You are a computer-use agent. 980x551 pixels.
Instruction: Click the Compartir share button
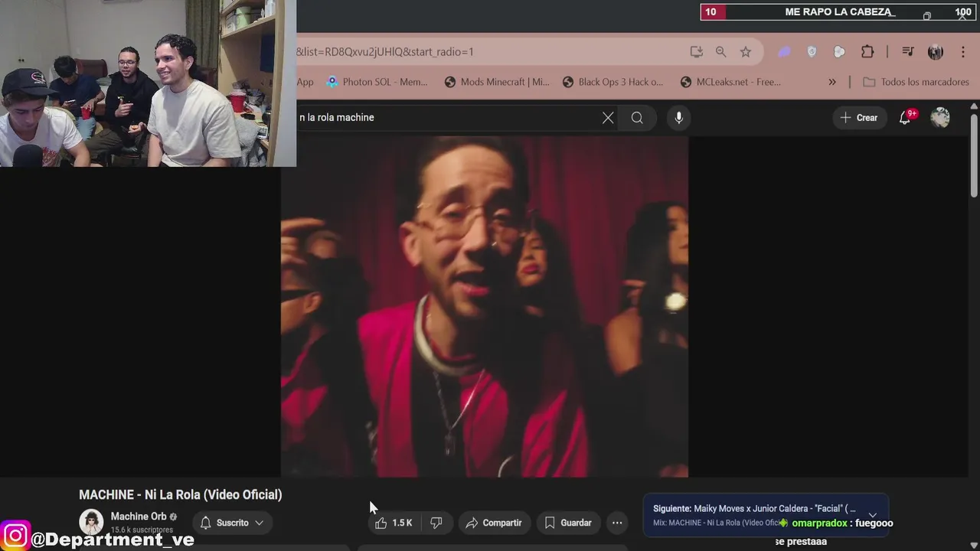494,523
